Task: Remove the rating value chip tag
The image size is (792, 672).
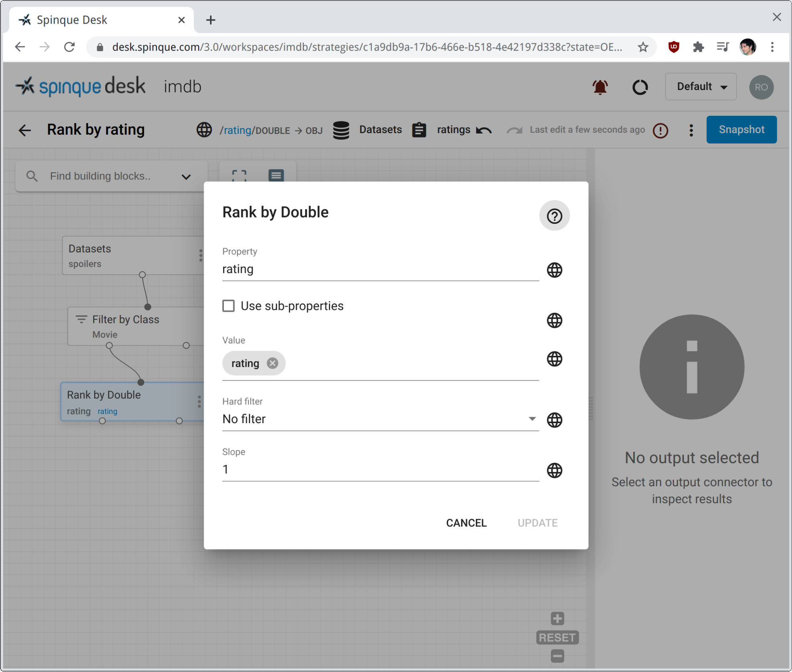Action: pos(273,363)
